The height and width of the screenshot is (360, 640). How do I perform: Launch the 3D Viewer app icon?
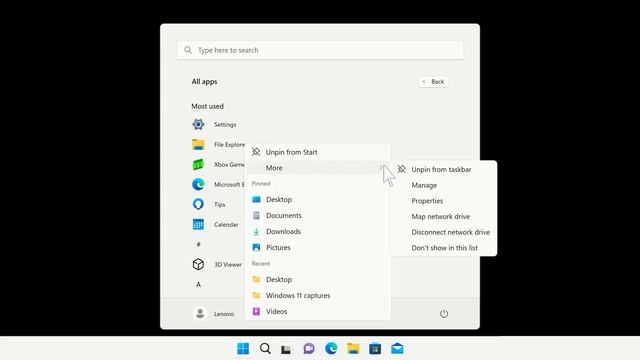[x=198, y=264]
